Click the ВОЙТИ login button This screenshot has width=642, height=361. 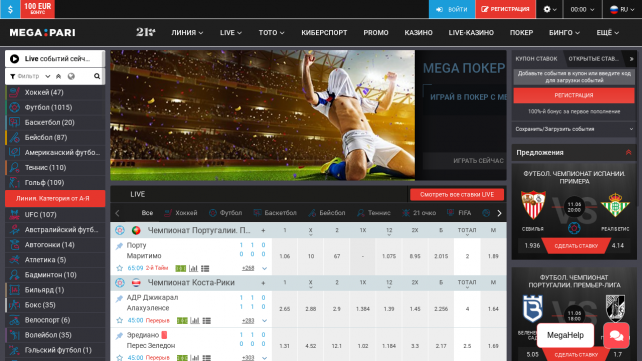click(x=452, y=9)
